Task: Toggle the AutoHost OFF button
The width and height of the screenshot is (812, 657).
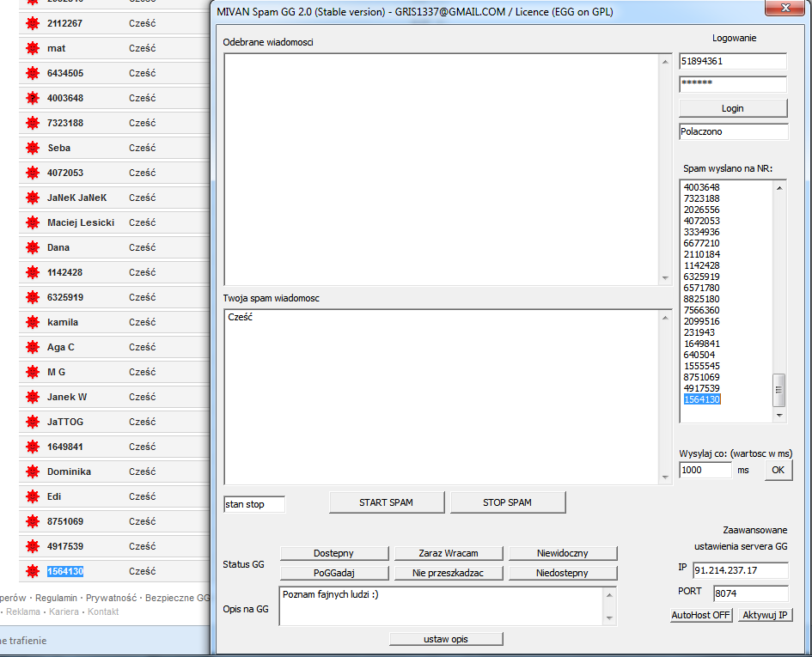Action: point(701,615)
